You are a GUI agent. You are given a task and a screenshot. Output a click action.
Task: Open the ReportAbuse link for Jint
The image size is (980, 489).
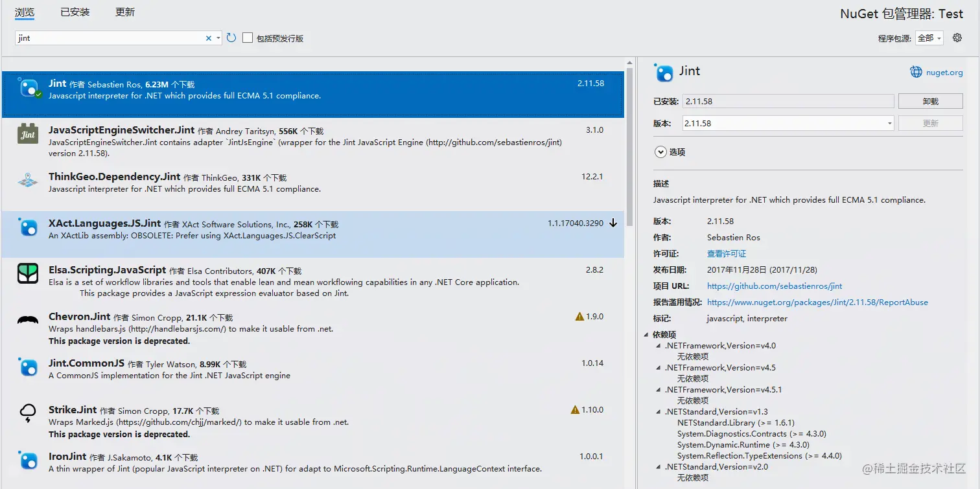pyautogui.click(x=817, y=302)
